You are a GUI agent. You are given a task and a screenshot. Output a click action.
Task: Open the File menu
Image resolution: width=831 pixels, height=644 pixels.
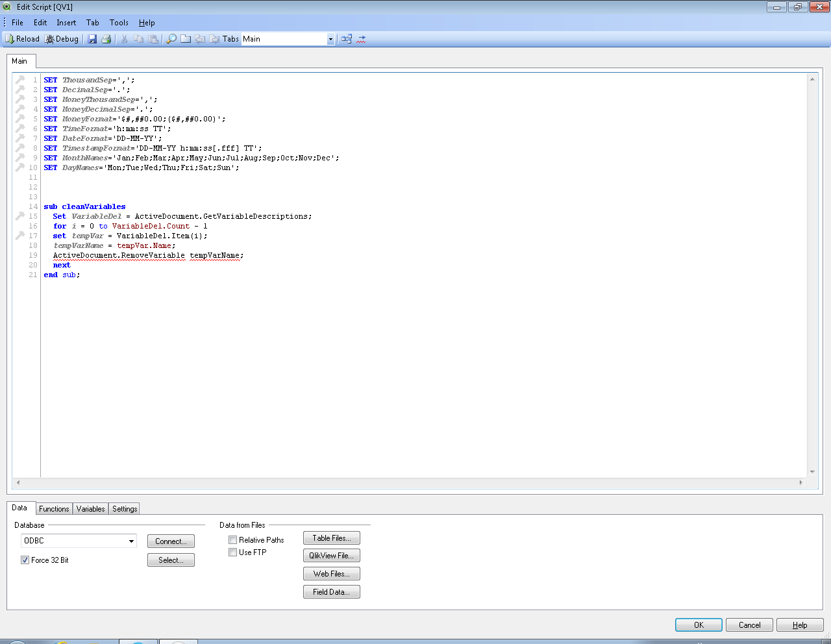click(18, 23)
